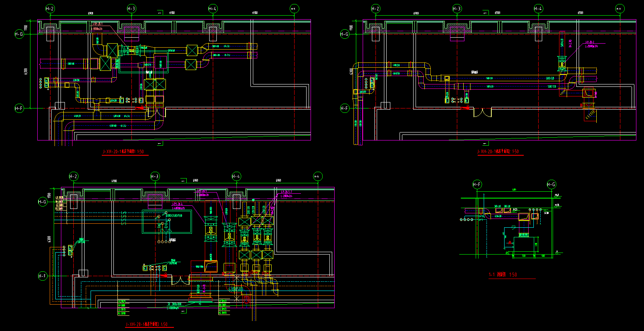Select the H-2 grid bubble in 平面图3

coord(73,176)
